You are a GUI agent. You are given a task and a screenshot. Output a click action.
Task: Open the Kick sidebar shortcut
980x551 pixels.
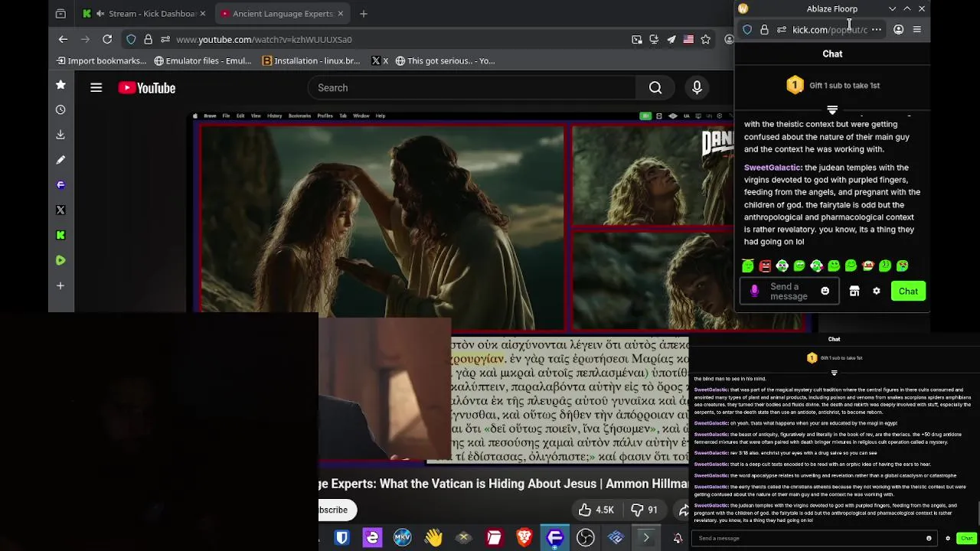(60, 235)
